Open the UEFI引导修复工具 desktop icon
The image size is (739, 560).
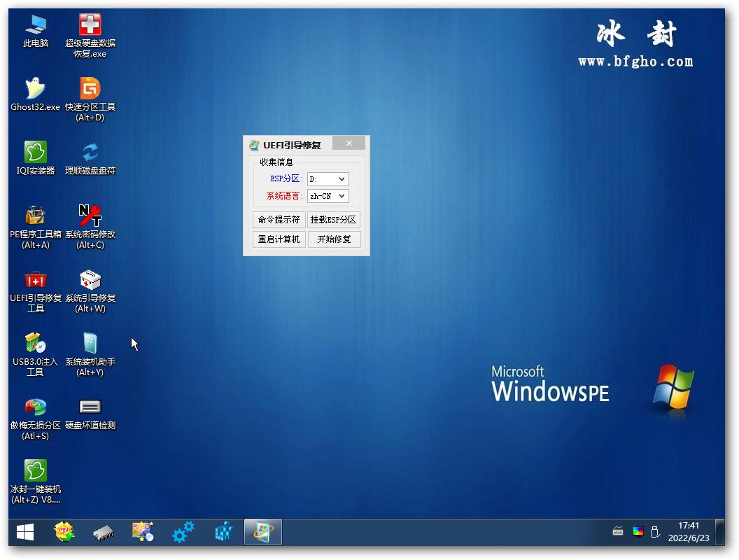[35, 280]
